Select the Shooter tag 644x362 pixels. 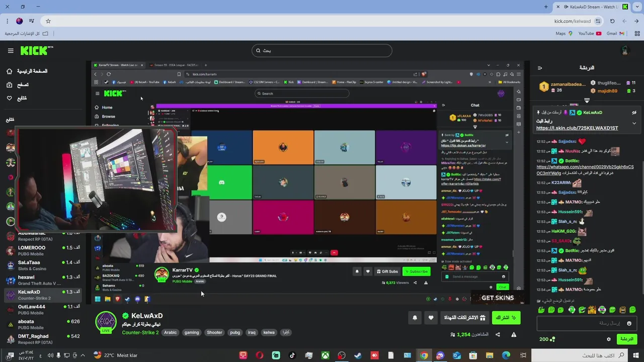pyautogui.click(x=214, y=332)
